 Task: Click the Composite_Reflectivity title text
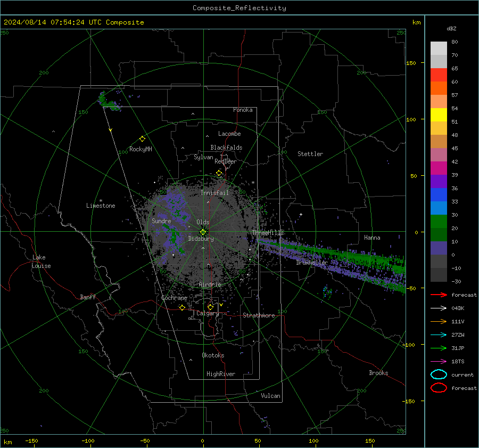240,8
